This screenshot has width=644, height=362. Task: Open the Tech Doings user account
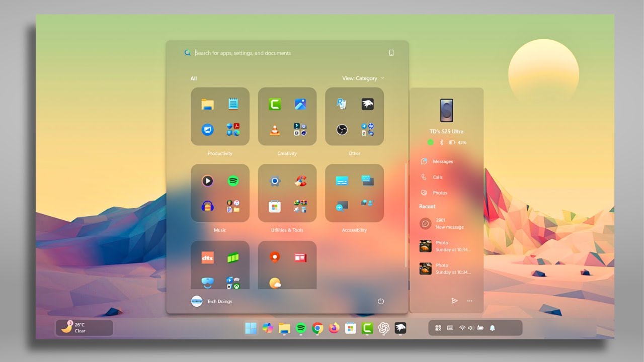coord(212,301)
